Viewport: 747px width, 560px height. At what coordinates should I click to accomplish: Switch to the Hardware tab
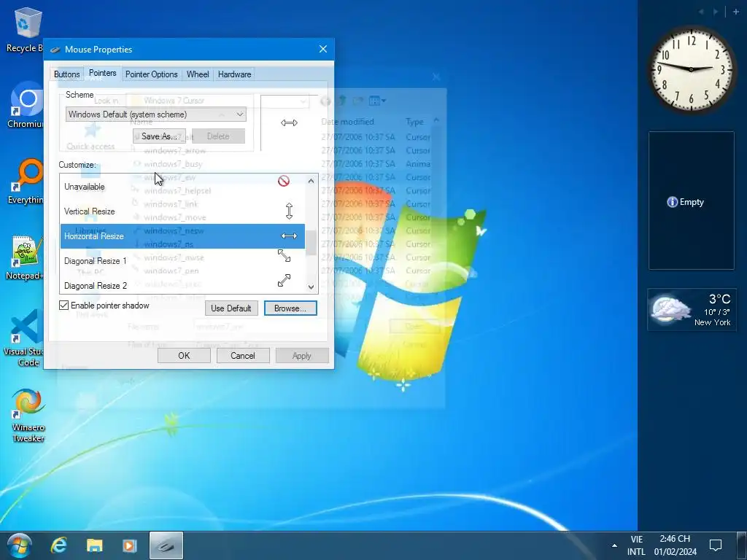[234, 74]
